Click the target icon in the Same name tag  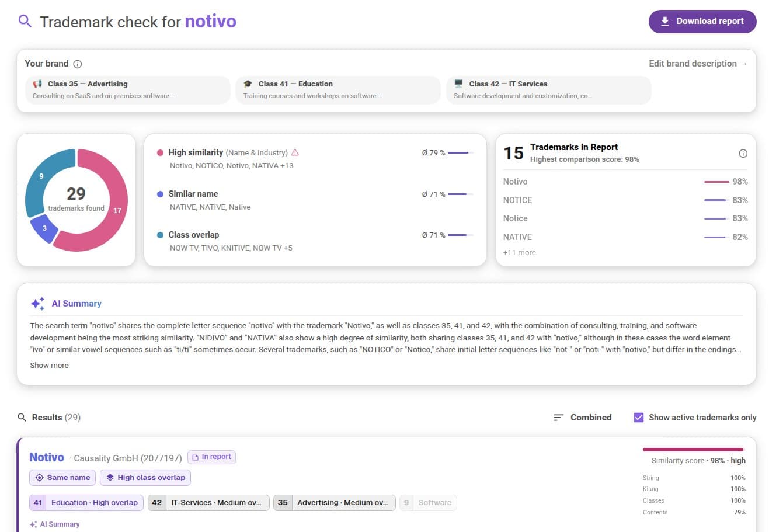click(x=39, y=478)
